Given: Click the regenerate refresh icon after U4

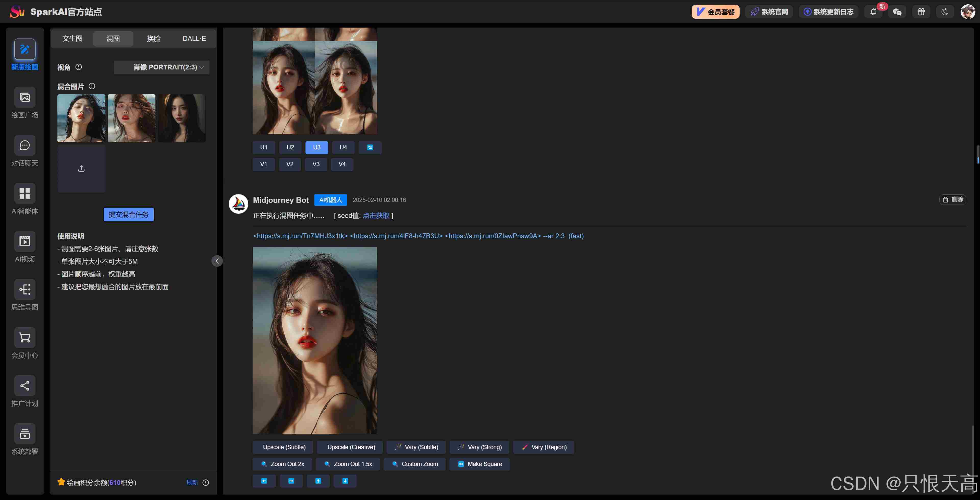Looking at the screenshot, I should (x=370, y=147).
